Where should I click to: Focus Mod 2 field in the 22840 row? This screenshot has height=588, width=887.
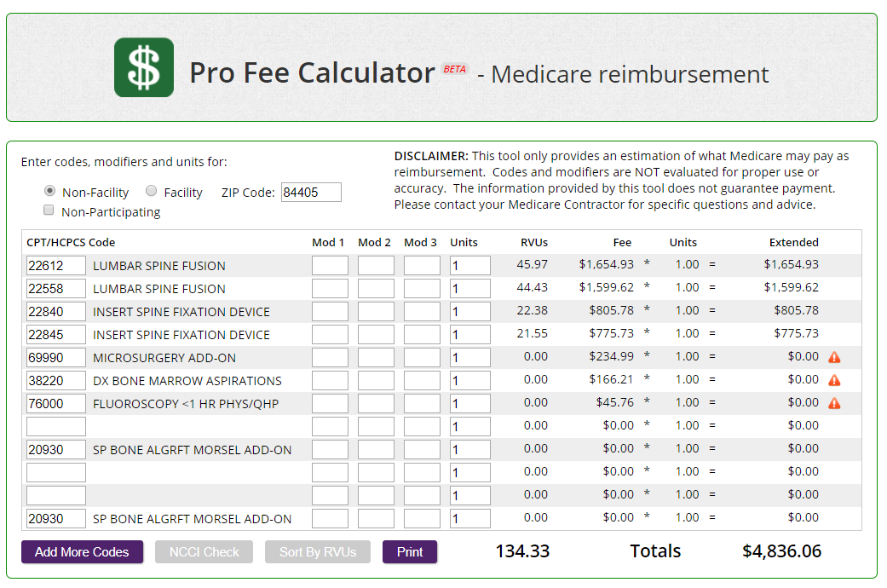point(376,312)
